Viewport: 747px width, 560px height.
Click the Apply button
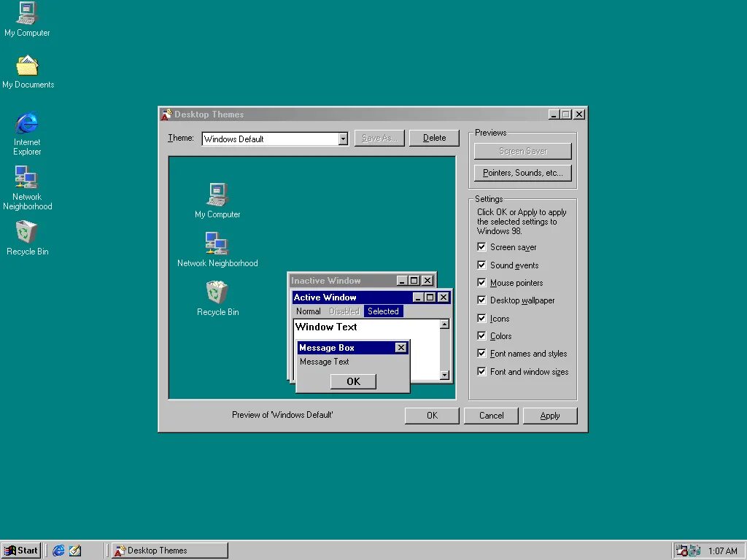click(x=550, y=415)
